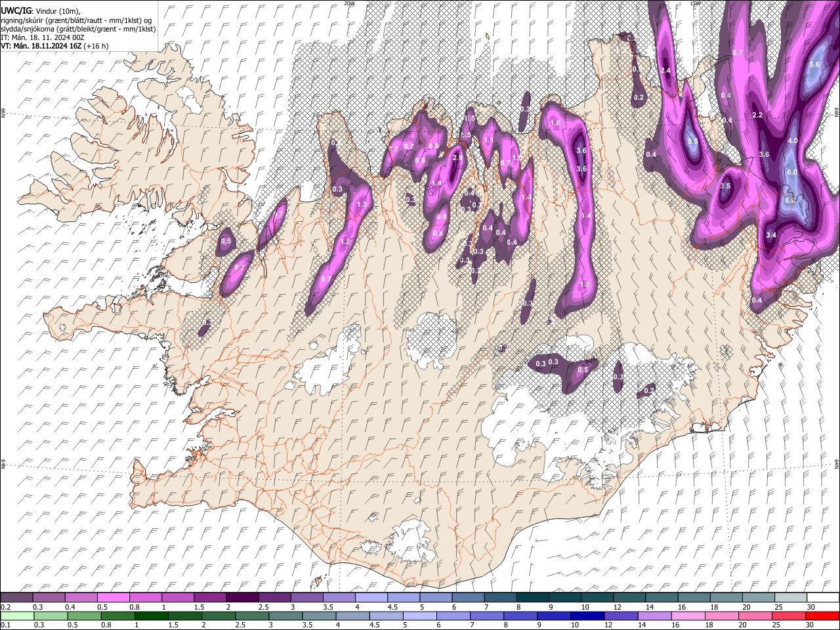Viewport: 840px width, 630px height.
Task: Click the red-pink swatch labeled 25 in bottom legend
Action: (x=789, y=616)
